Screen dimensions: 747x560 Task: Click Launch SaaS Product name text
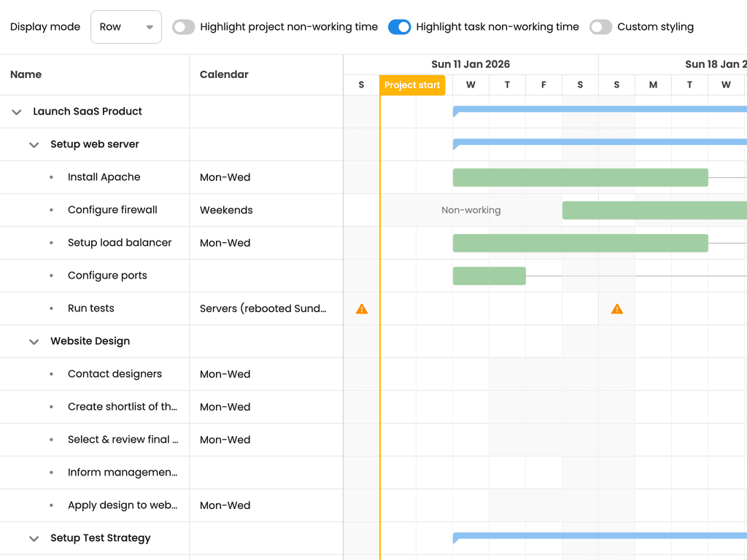click(88, 112)
